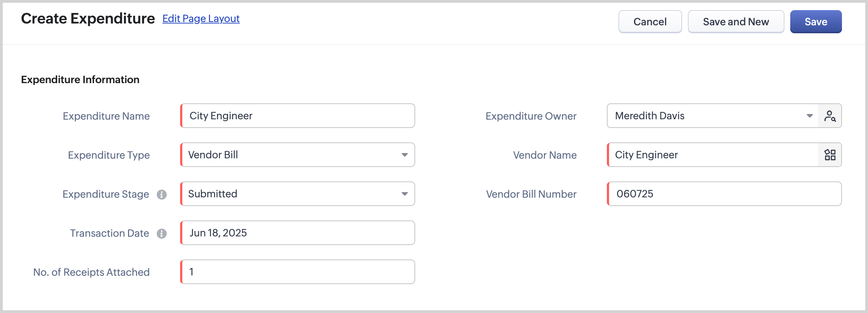
Task: Expand the Expenditure Stage dropdown arrow
Action: (404, 194)
